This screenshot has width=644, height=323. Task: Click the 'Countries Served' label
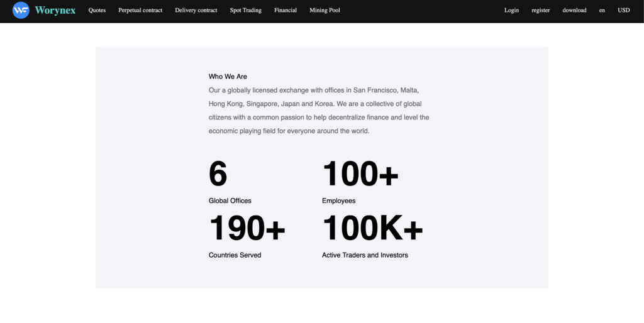(235, 255)
